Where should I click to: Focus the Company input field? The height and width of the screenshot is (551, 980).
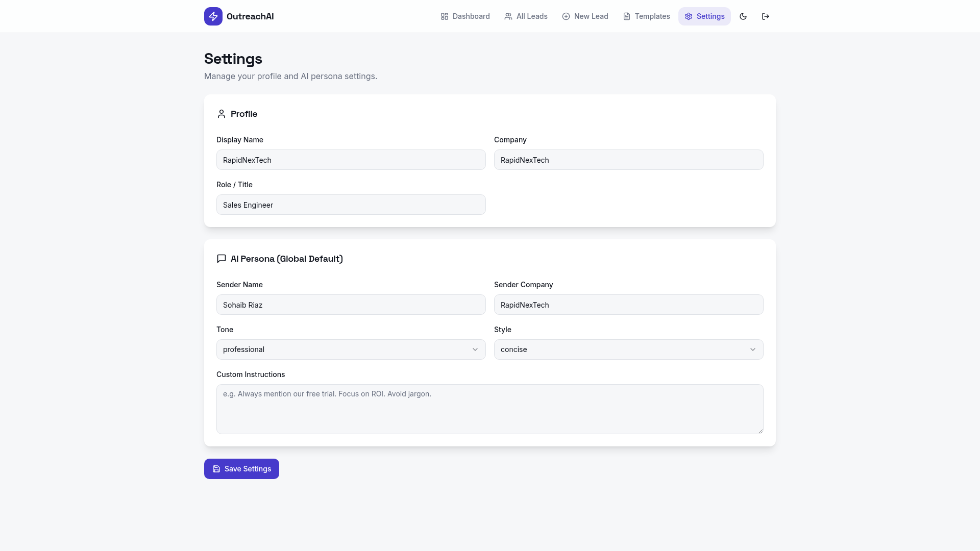click(x=629, y=160)
